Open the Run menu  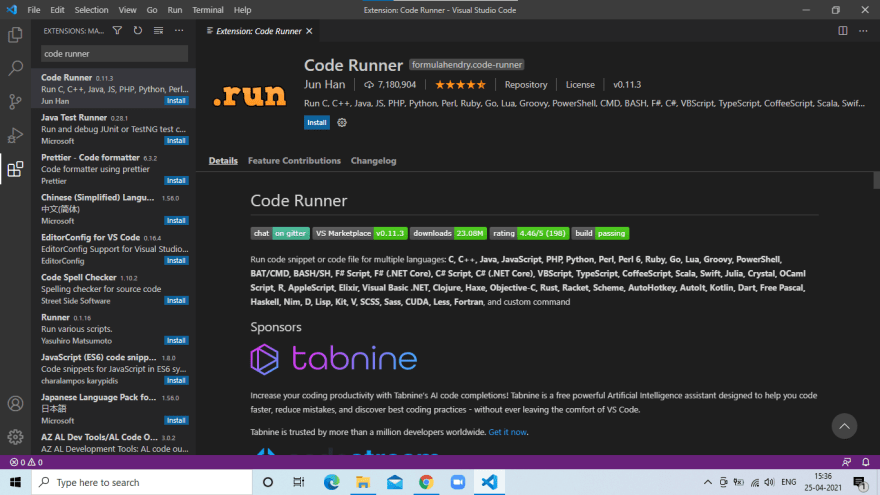point(175,10)
